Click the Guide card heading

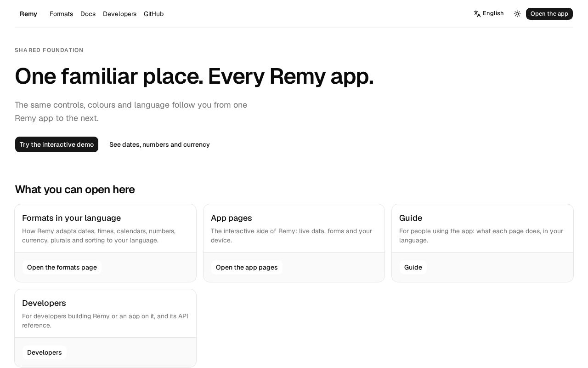(410, 218)
